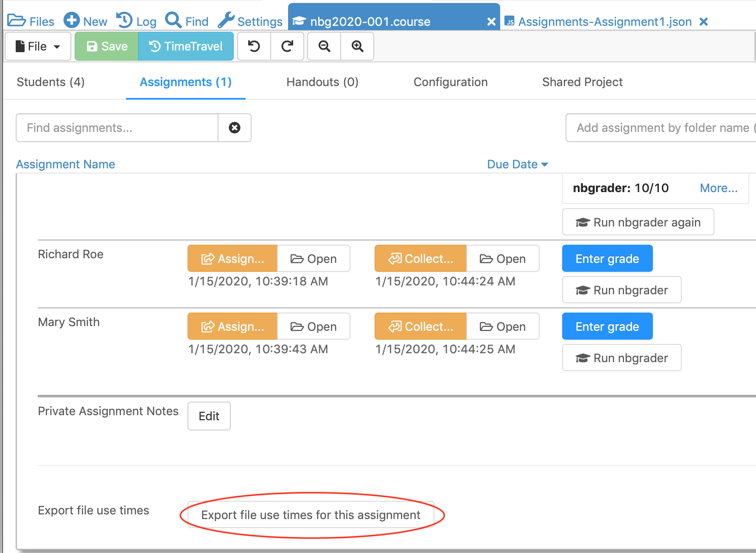Sort by Due Date column
The image size is (756, 553).
pos(517,164)
